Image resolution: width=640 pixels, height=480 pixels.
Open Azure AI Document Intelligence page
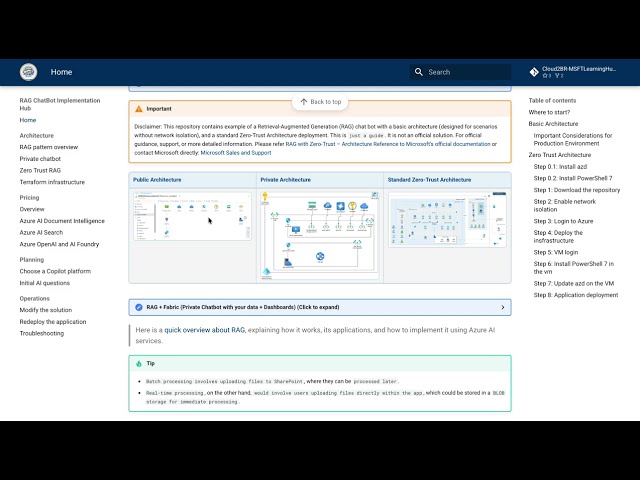(x=62, y=221)
